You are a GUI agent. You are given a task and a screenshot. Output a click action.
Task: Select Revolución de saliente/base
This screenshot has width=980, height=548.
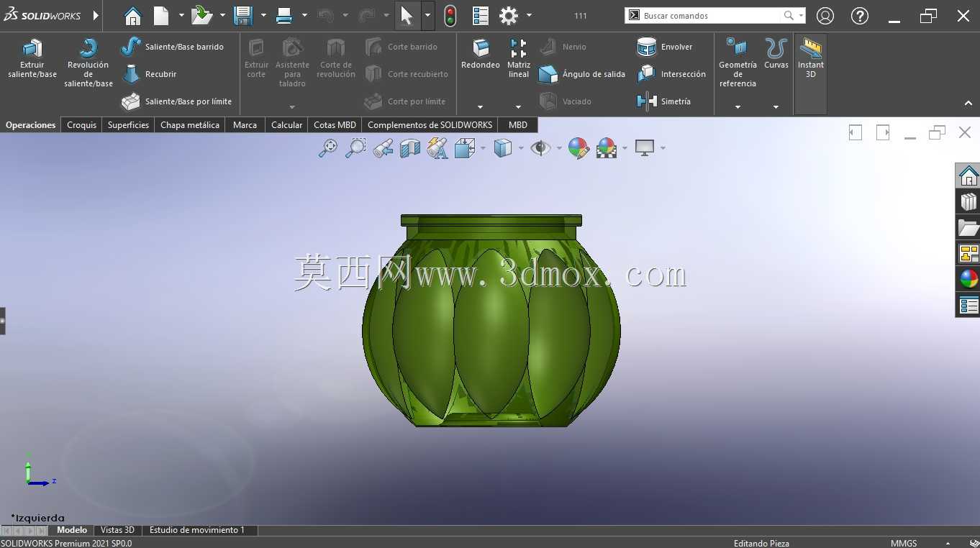89,63
